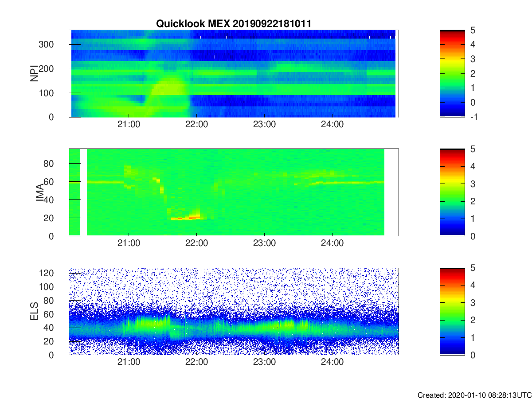Click the 23:00 tick under the IMA panel

tap(264, 243)
